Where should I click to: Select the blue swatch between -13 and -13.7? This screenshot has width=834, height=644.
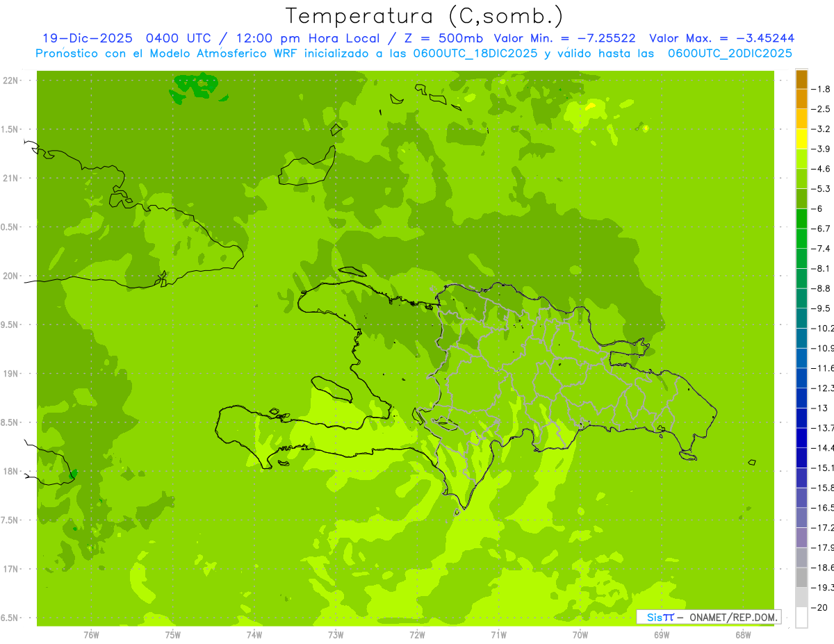(x=801, y=418)
